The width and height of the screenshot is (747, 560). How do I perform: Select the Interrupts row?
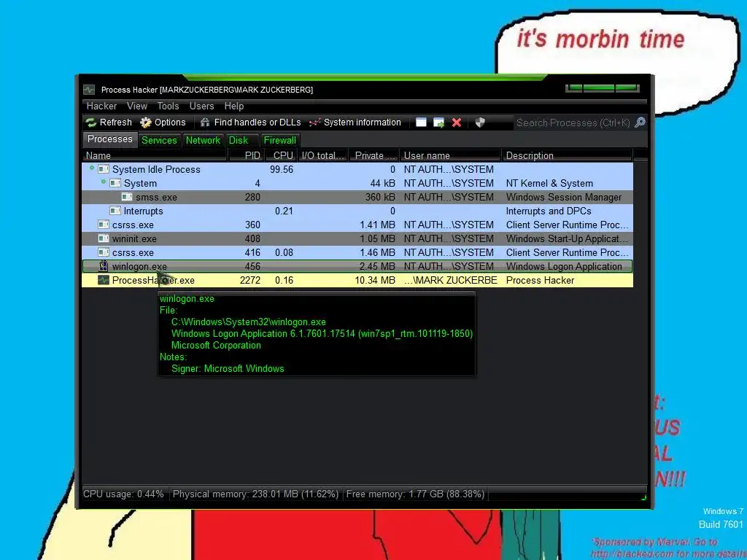[357, 211]
